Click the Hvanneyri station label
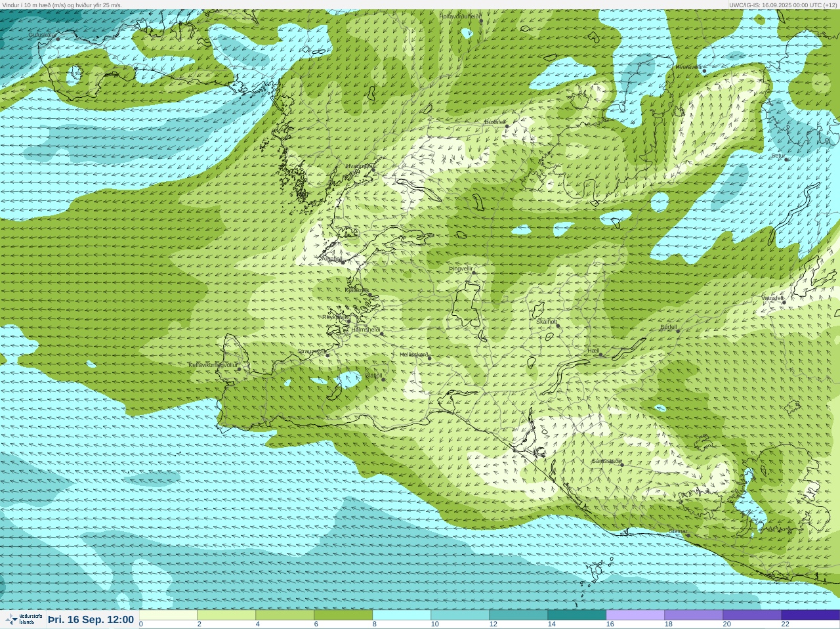This screenshot has height=629, width=840. [x=359, y=166]
